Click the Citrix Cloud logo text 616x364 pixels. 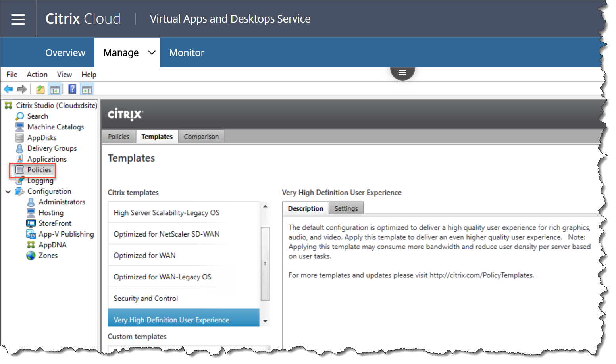point(83,19)
